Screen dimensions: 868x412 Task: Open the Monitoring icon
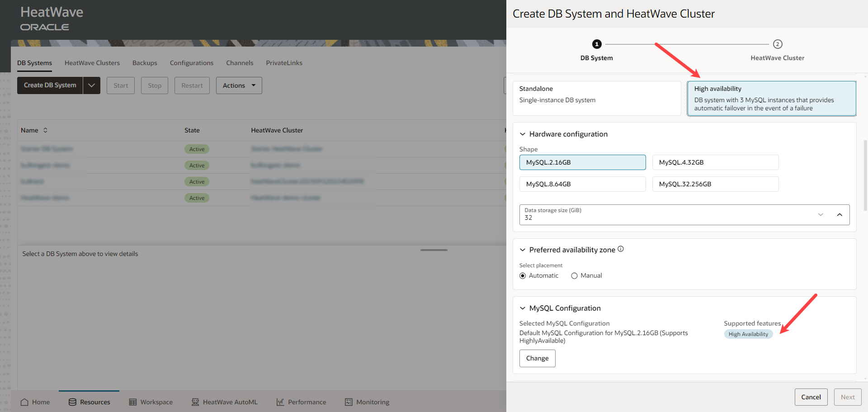349,402
